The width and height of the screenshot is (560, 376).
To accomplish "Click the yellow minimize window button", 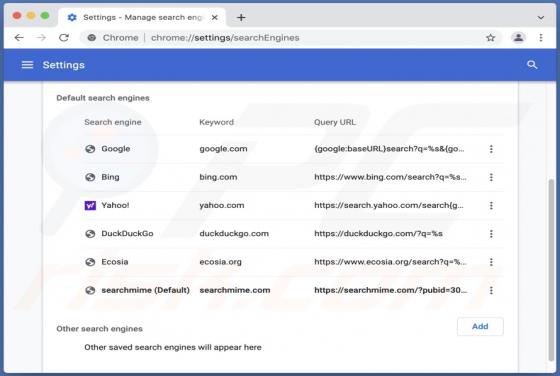I will coord(31,16).
